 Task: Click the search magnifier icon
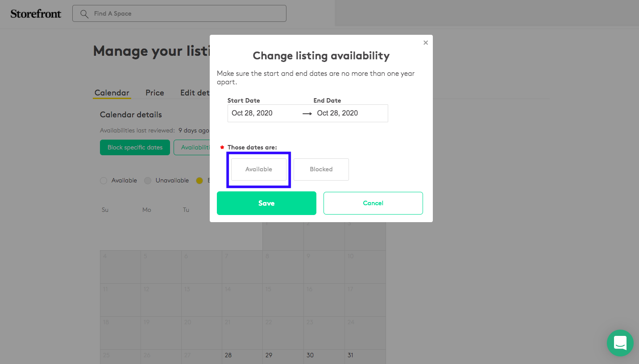84,14
